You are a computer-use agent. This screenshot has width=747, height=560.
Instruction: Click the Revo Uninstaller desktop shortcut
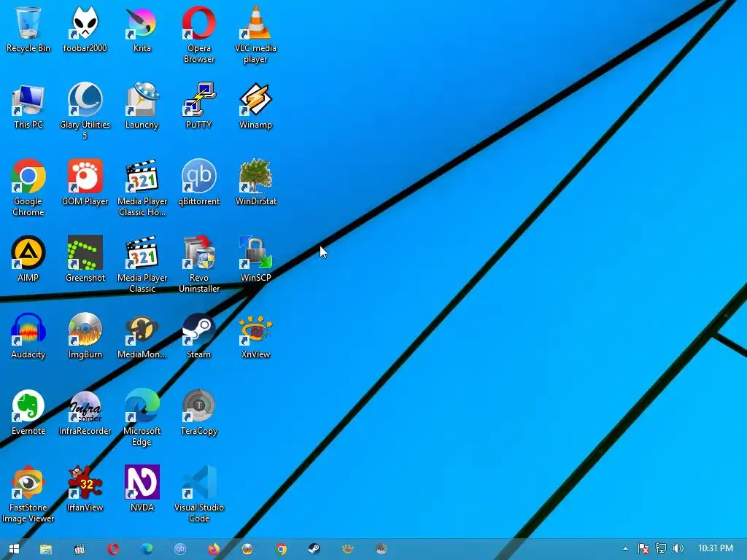click(x=198, y=265)
